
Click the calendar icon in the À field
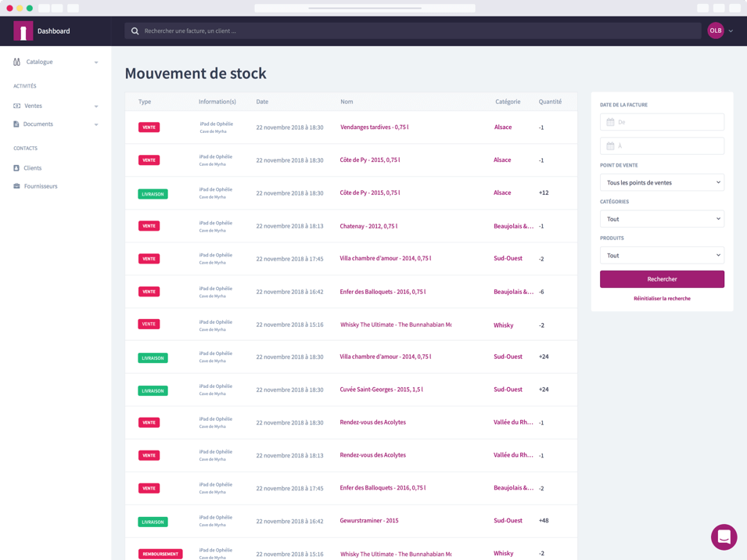tap(609, 145)
